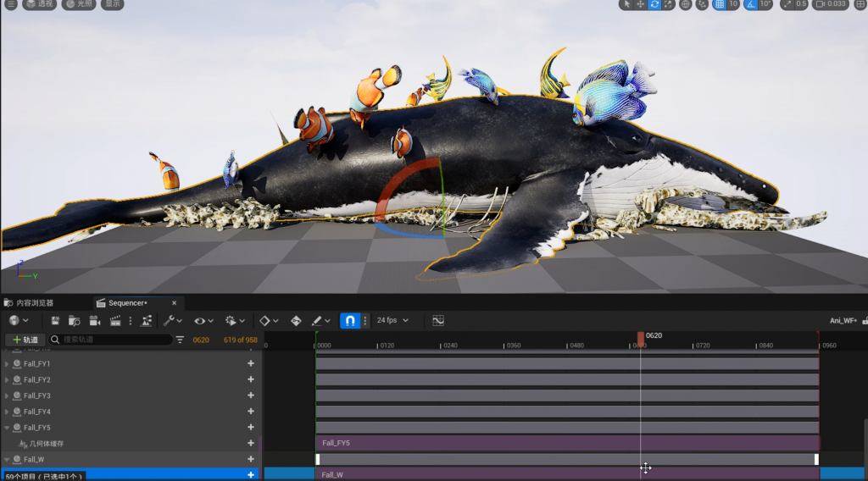
Task: Open snapping options three-dot menu
Action: point(364,321)
